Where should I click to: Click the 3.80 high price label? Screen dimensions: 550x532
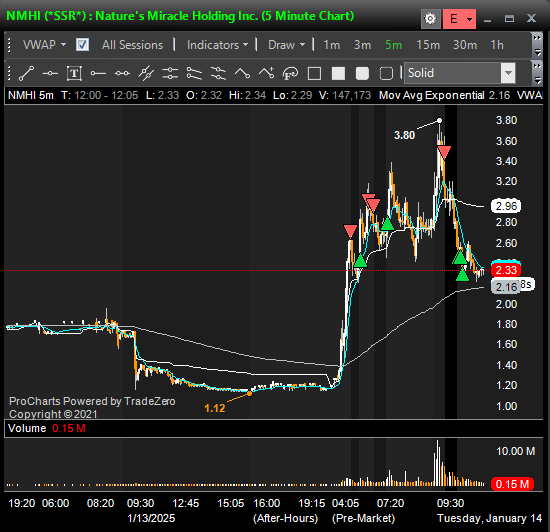404,135
